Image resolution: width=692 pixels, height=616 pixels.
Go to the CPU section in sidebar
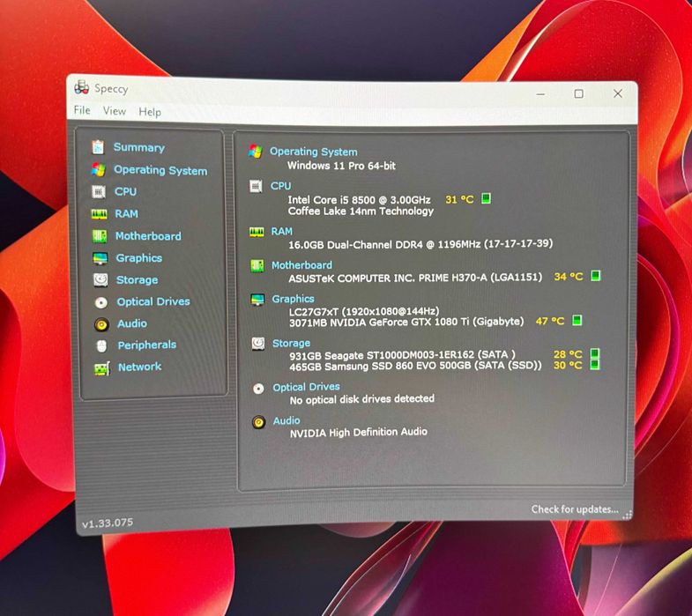click(125, 191)
